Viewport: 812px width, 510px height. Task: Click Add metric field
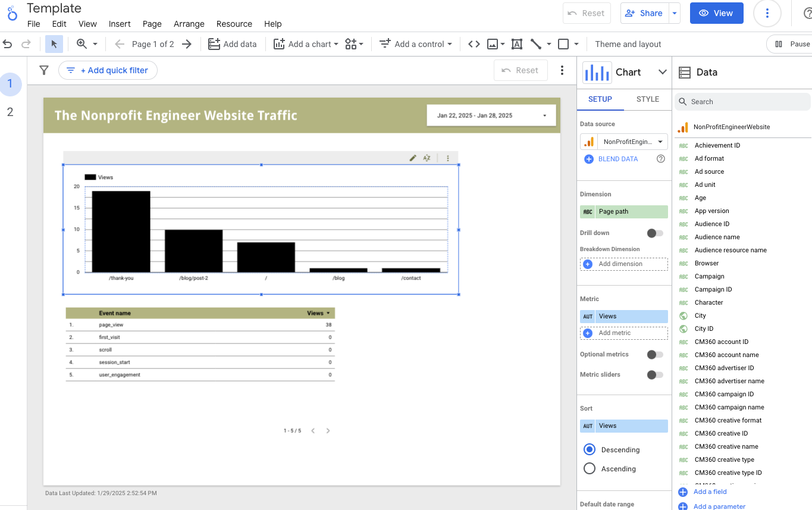(624, 333)
